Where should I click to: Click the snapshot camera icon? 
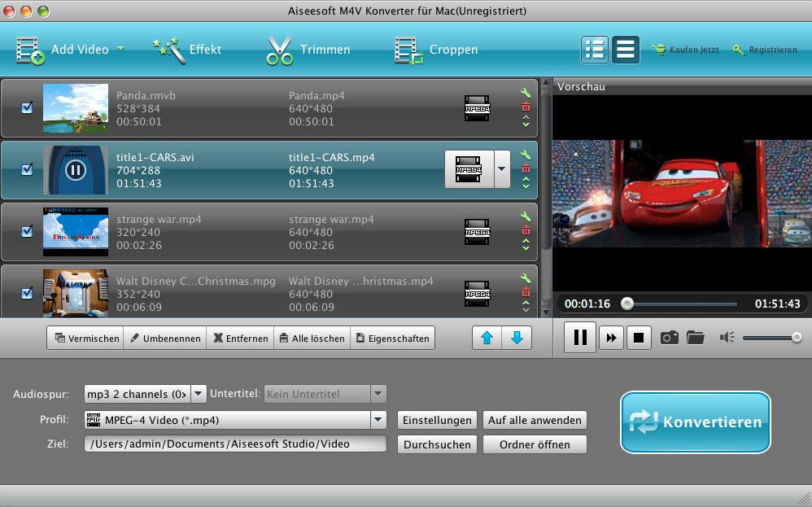(669, 337)
